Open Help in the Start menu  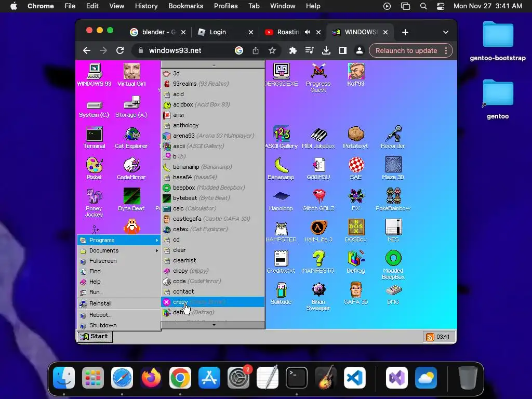coord(119,282)
